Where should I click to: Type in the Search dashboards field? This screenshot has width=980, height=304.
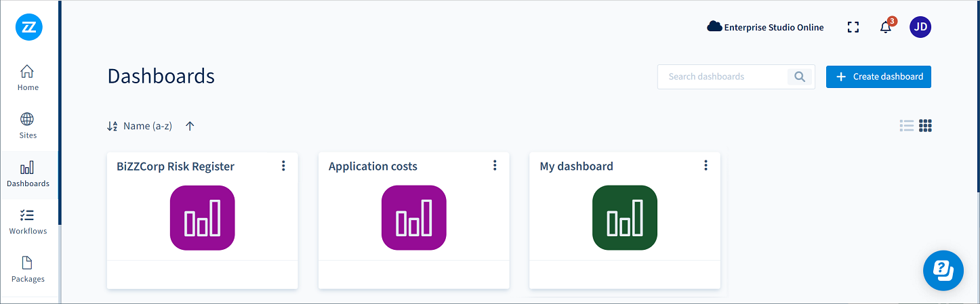pos(722,77)
